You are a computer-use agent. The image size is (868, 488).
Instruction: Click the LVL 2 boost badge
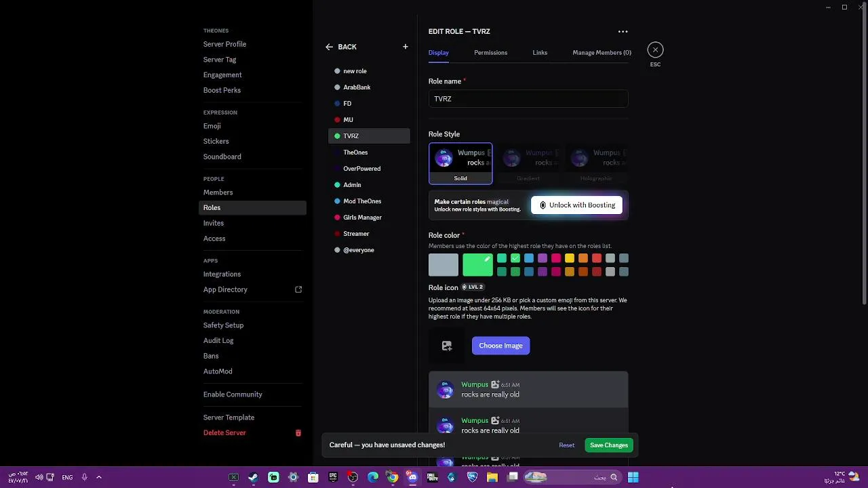[x=472, y=287]
